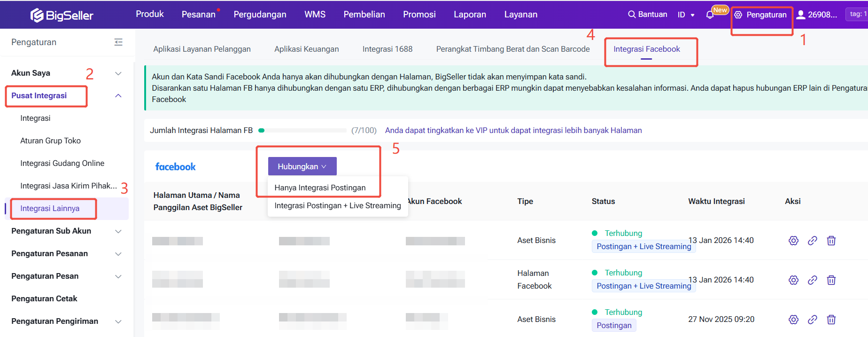Image resolution: width=868 pixels, height=337 pixels.
Task: Click link icon for Halaman Facebook row
Action: point(812,280)
